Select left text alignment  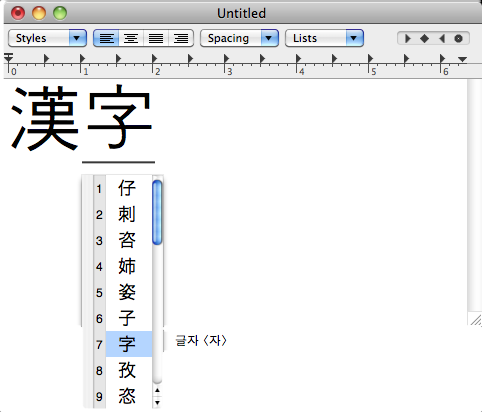(106, 38)
